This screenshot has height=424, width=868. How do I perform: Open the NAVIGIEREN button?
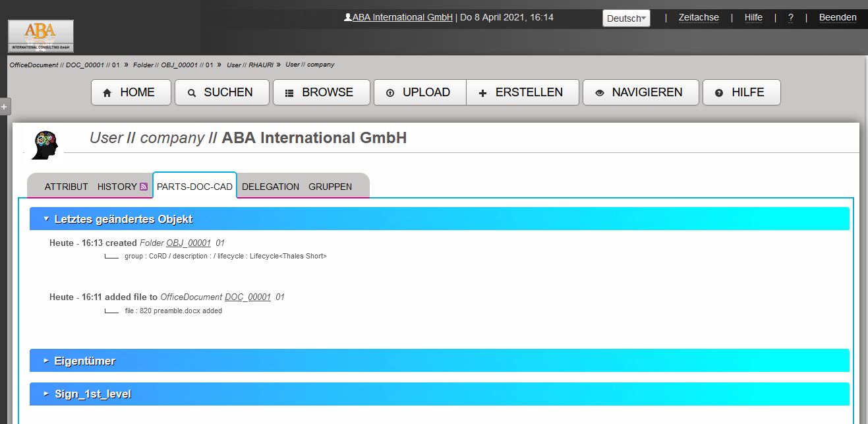(x=641, y=92)
